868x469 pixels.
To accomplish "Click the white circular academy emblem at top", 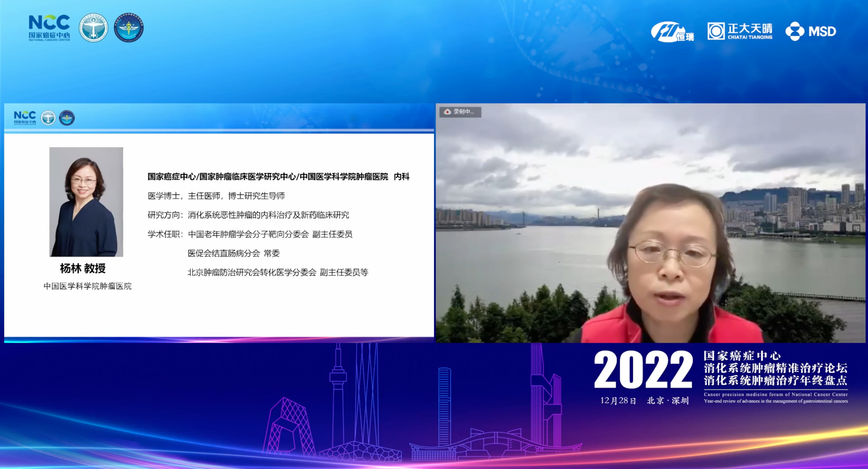I will point(93,28).
